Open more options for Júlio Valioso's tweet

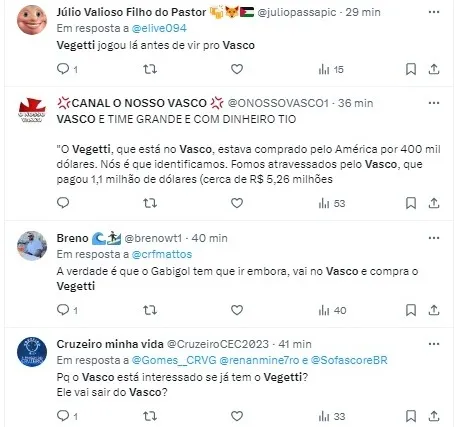[434, 12]
